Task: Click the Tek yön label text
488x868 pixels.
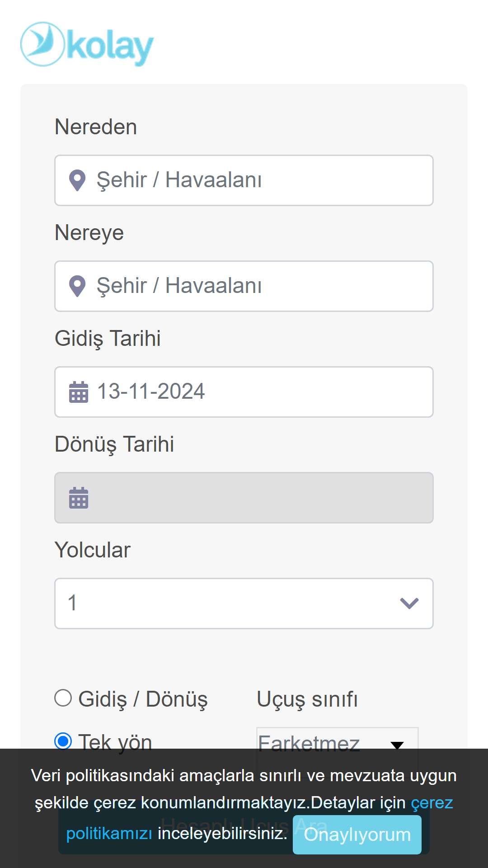Action: point(115,742)
